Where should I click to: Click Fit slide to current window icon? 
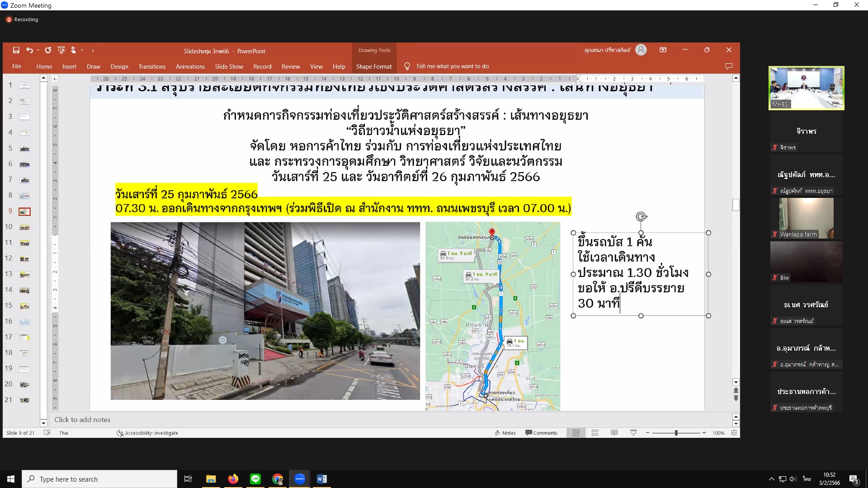point(734,433)
